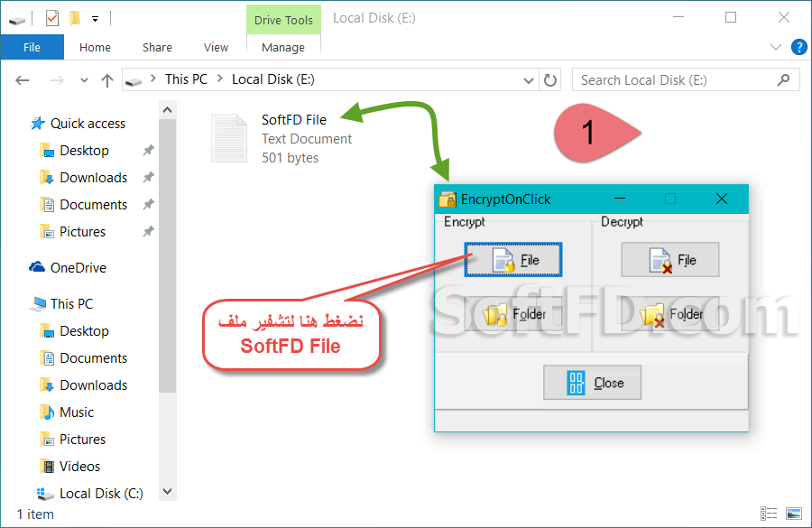Screen dimensions: 812x528
Task: Open the recent locations dropdown arrow
Action: point(84,80)
